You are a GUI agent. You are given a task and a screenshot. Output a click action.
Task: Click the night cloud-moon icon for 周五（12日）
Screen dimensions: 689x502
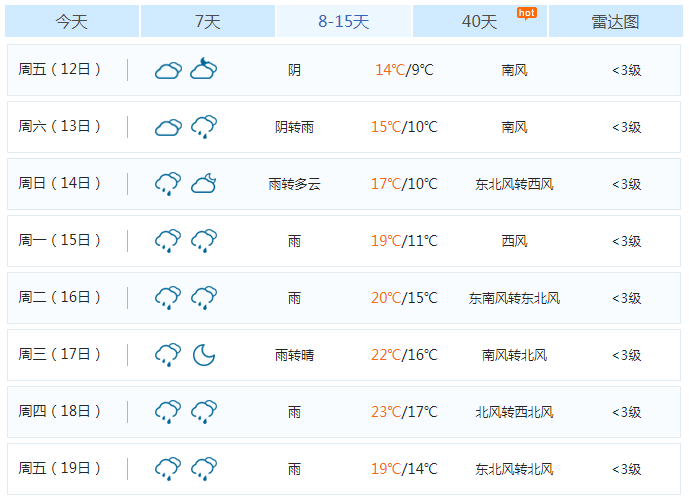(x=204, y=69)
